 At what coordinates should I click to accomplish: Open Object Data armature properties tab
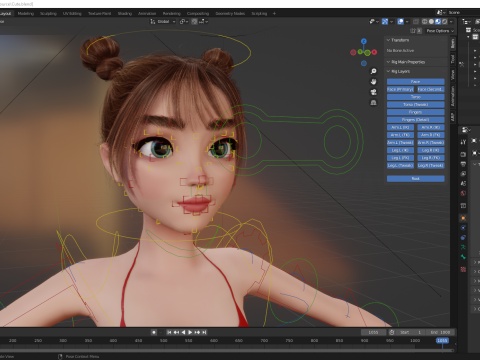pos(463,247)
